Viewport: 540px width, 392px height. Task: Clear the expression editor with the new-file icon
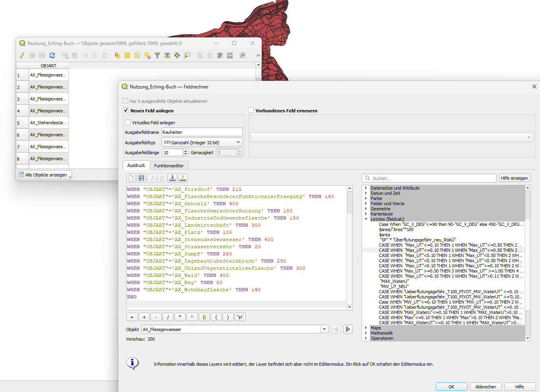(131, 178)
